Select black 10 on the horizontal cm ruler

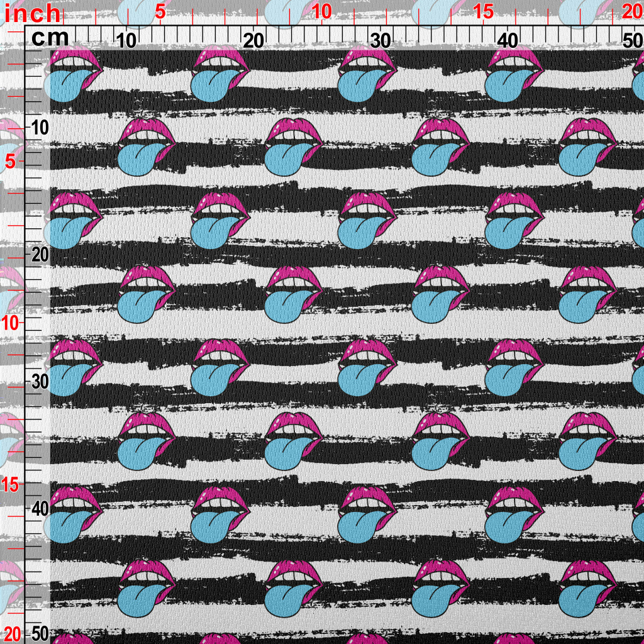pos(126,41)
